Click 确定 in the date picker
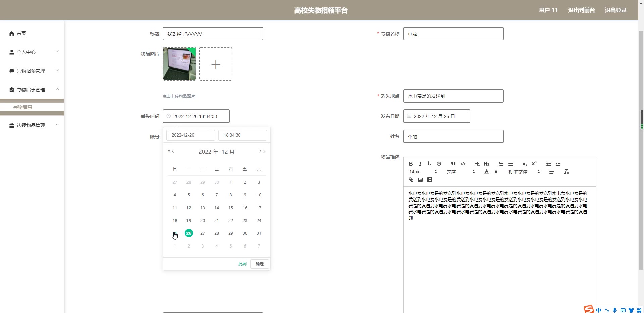The width and height of the screenshot is (644, 313). coord(259,264)
